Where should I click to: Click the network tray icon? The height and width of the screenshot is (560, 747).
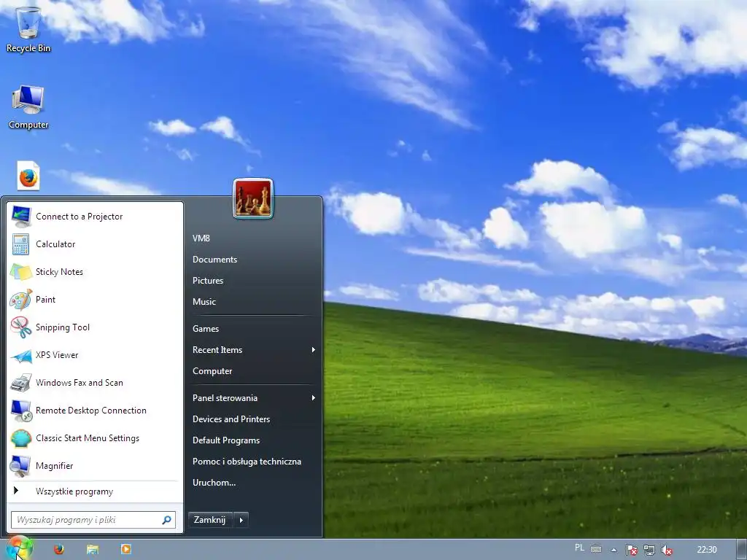[649, 550]
